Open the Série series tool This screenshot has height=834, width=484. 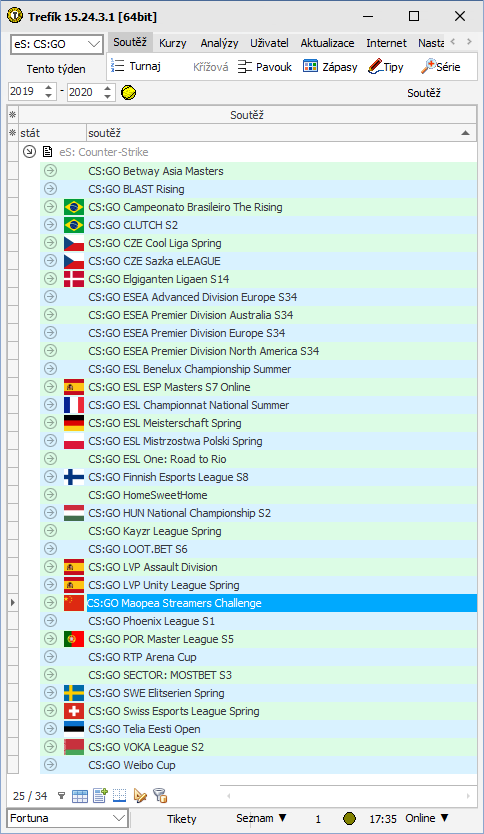tap(440, 67)
